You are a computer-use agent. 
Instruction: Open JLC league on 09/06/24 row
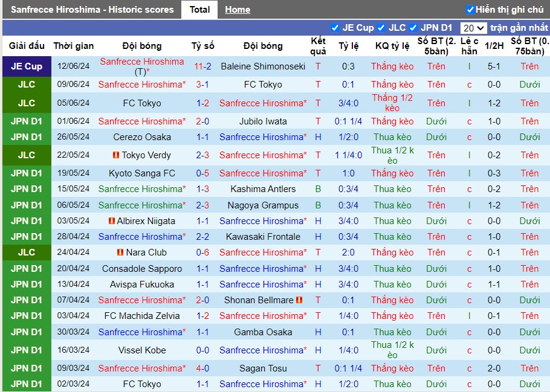27,85
